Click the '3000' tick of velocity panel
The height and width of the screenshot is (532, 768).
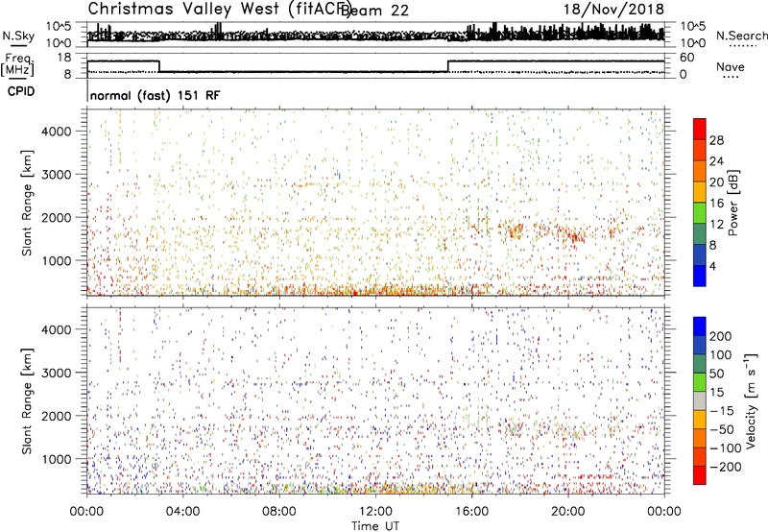point(57,373)
